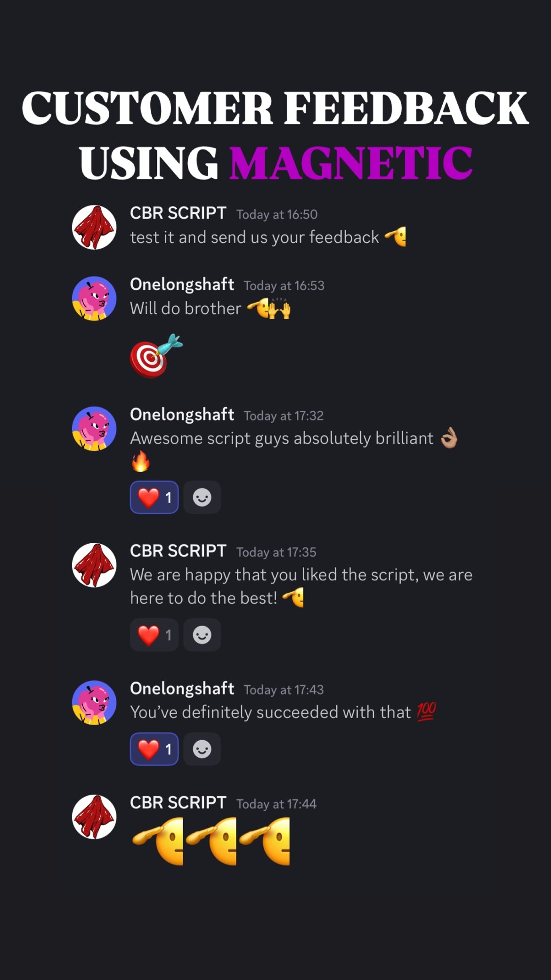
Task: Click the dartboard target emoji
Action: pyautogui.click(x=156, y=356)
